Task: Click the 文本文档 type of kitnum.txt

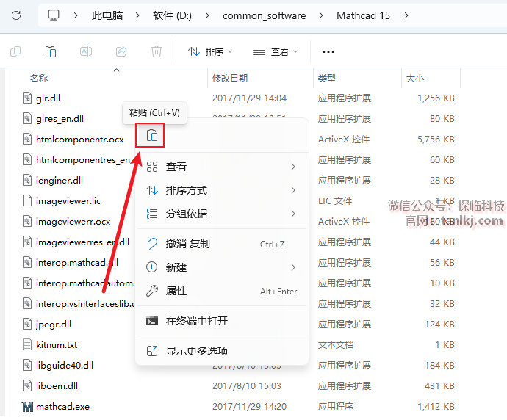Action: pos(336,344)
